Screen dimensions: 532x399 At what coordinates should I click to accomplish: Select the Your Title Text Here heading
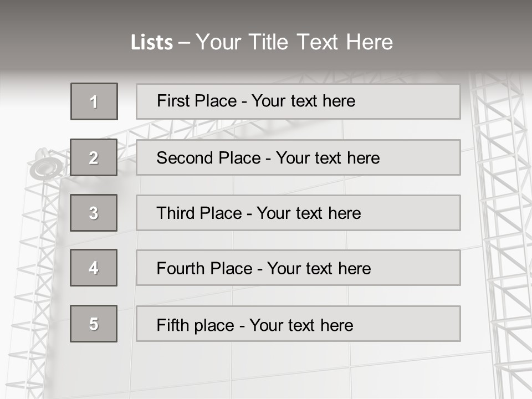click(x=294, y=42)
